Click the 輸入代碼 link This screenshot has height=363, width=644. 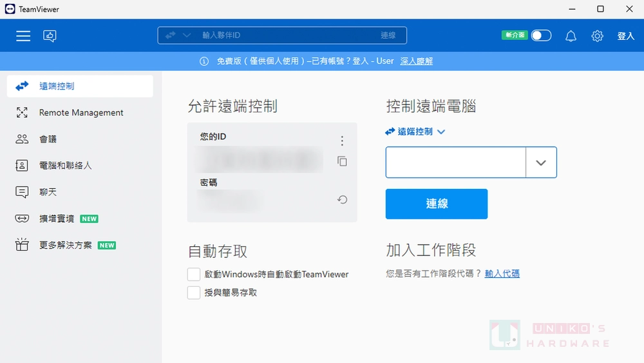click(502, 273)
